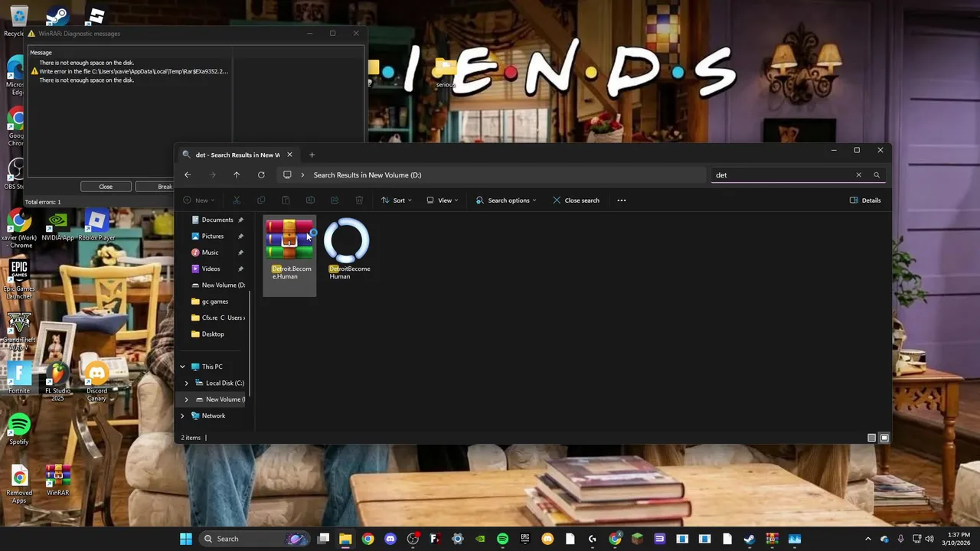Open the View dropdown
This screenshot has height=551, width=980.
443,201
